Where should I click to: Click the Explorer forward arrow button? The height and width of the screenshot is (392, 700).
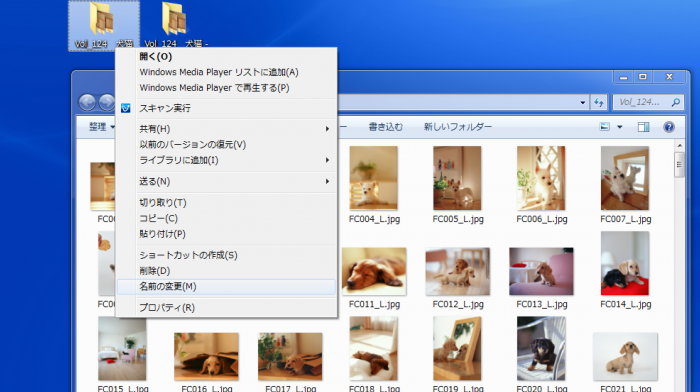coord(107,103)
